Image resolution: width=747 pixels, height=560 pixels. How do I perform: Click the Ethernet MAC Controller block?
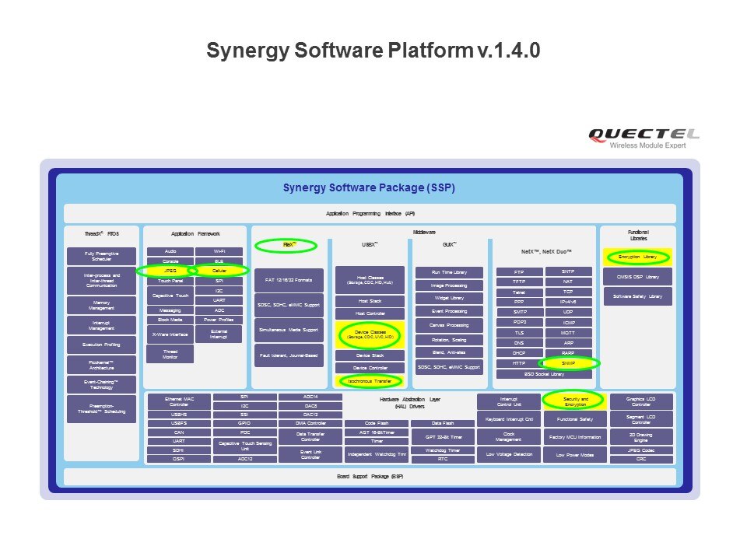tap(178, 401)
